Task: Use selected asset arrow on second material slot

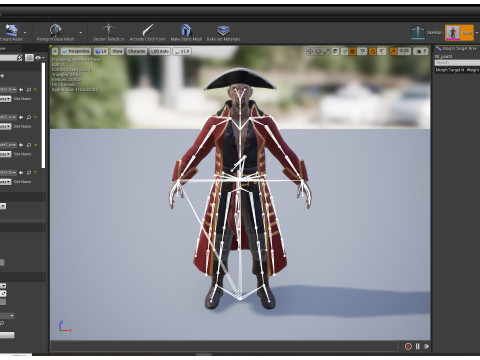Action: [x=21, y=117]
